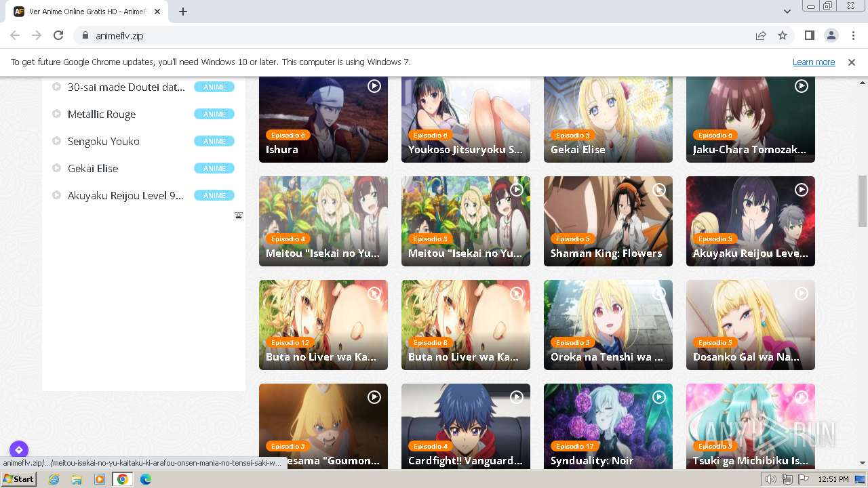The height and width of the screenshot is (488, 868).
Task: Open Microsoft Edge from the taskbar
Action: [146, 479]
